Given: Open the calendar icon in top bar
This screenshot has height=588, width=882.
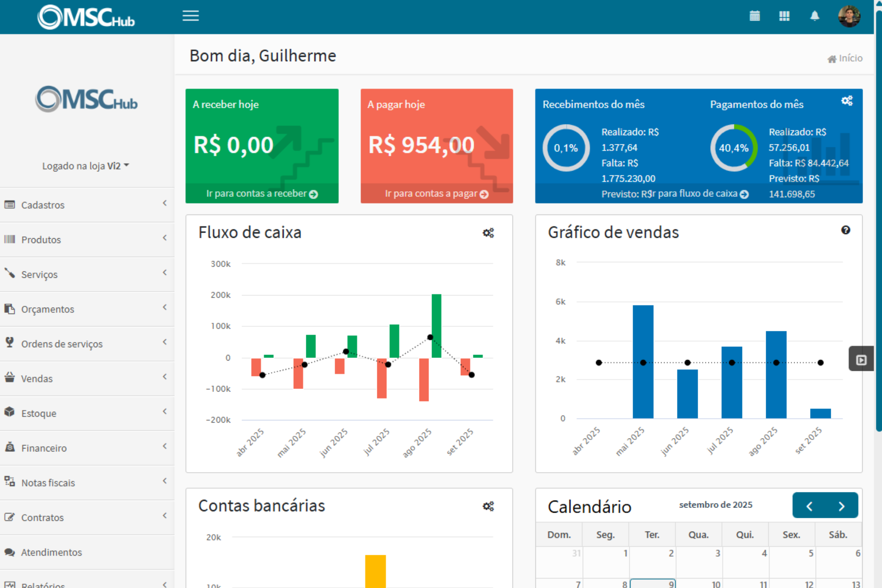Looking at the screenshot, I should pyautogui.click(x=755, y=16).
